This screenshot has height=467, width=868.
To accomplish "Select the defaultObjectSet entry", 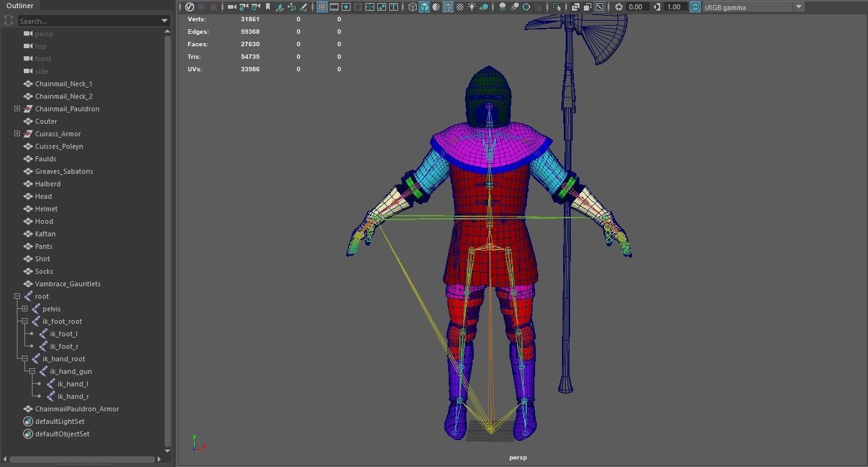I will (x=62, y=434).
